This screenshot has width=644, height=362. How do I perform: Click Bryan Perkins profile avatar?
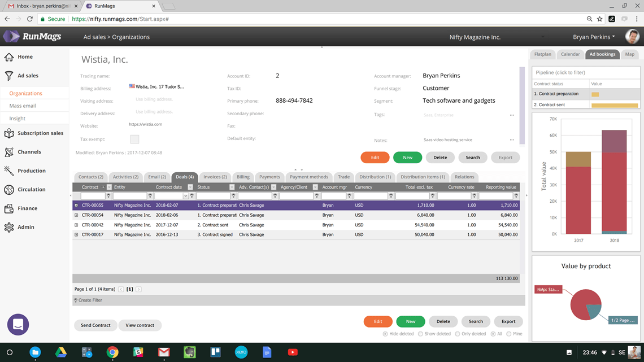pos(632,37)
